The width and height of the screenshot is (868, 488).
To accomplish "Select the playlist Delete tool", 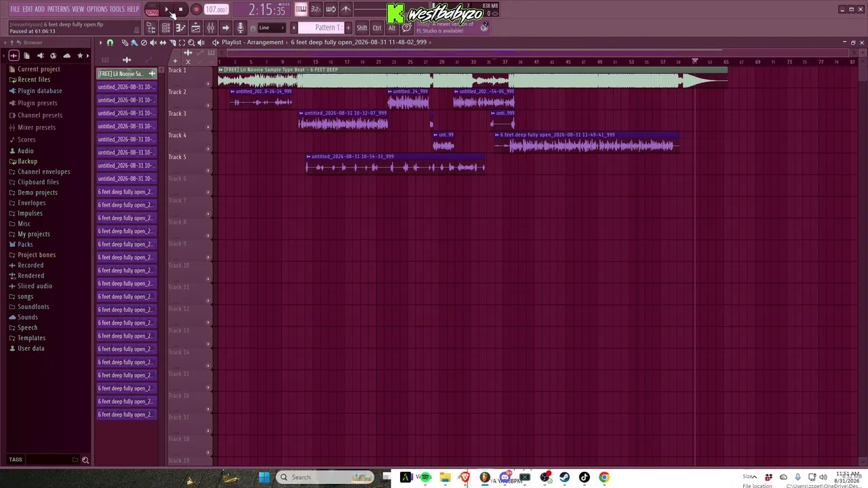I will pos(144,42).
